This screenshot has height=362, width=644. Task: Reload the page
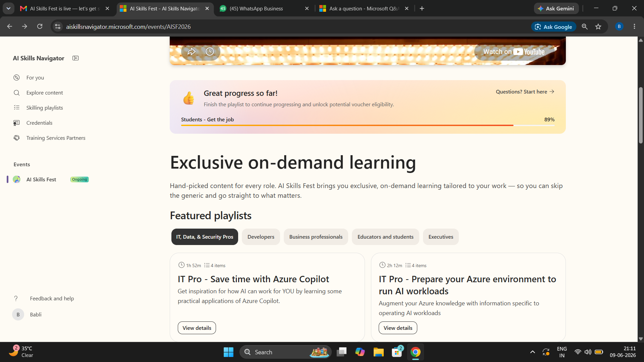[40, 26]
